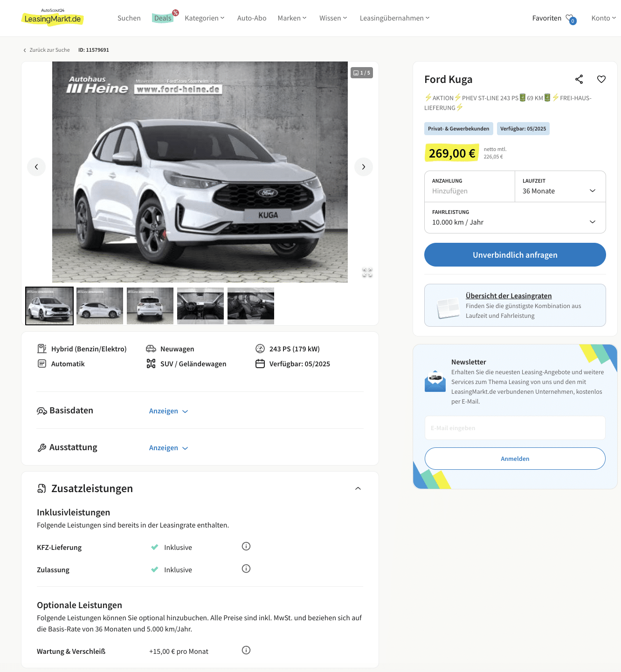Open info icon for Zulassung

pyautogui.click(x=246, y=569)
